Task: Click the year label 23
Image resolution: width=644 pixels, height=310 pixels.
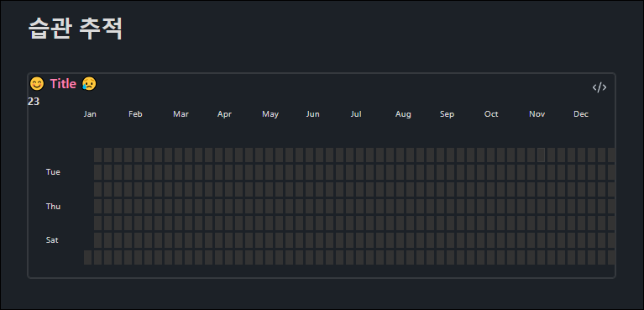Action: point(34,102)
